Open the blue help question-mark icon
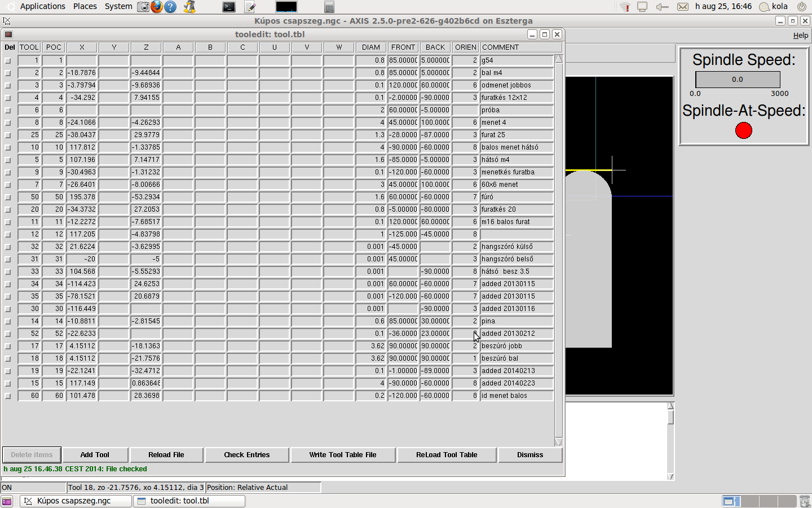This screenshot has height=508, width=812. point(170,7)
